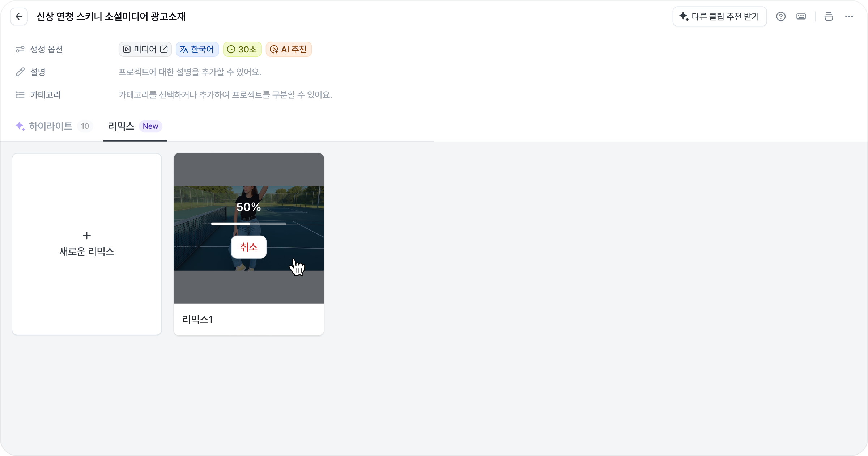Click the 리믹스1 video thumbnail

[249, 228]
